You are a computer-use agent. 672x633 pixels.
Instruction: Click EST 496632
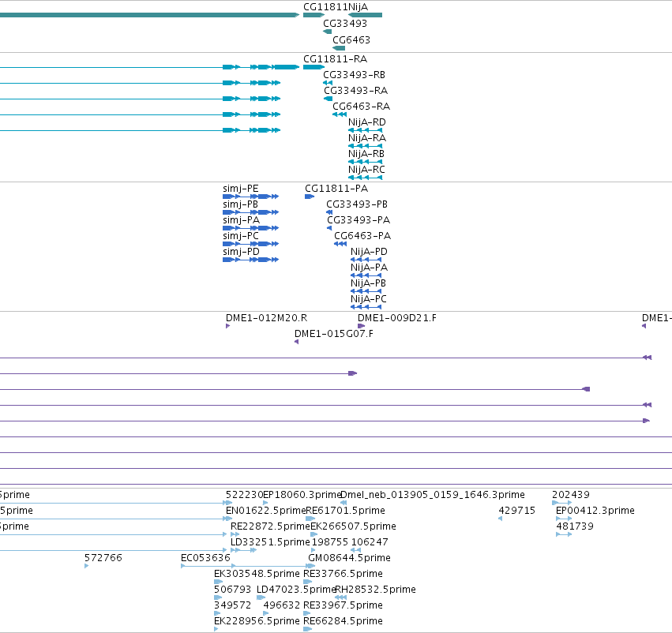[x=265, y=613]
